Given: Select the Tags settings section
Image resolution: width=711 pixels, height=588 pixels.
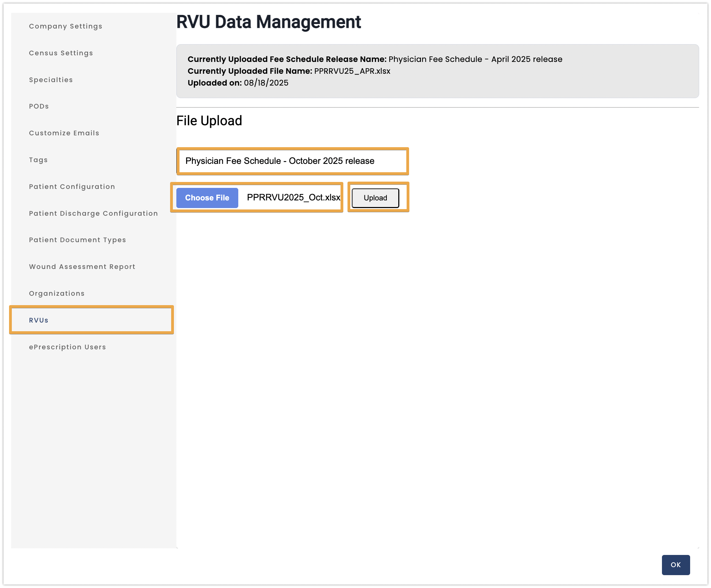Looking at the screenshot, I should pos(38,160).
